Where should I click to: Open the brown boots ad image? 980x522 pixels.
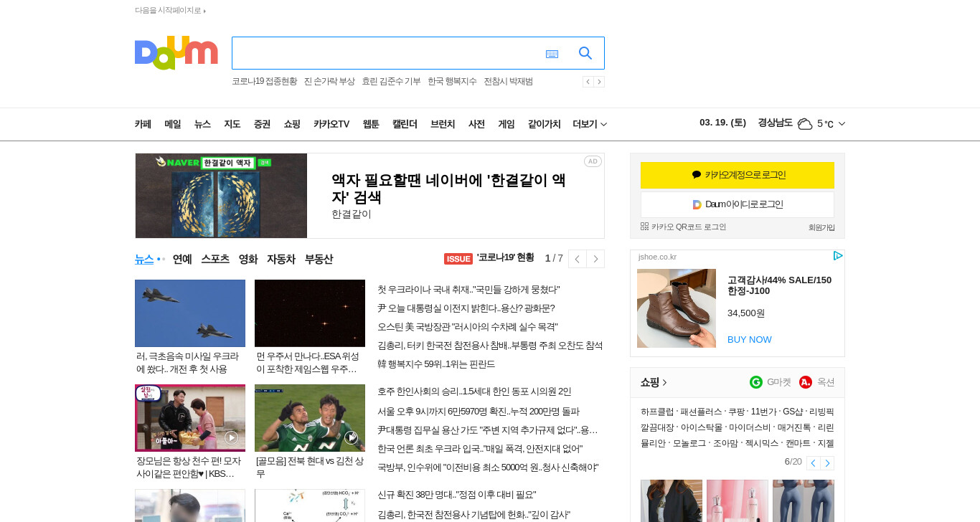point(677,308)
